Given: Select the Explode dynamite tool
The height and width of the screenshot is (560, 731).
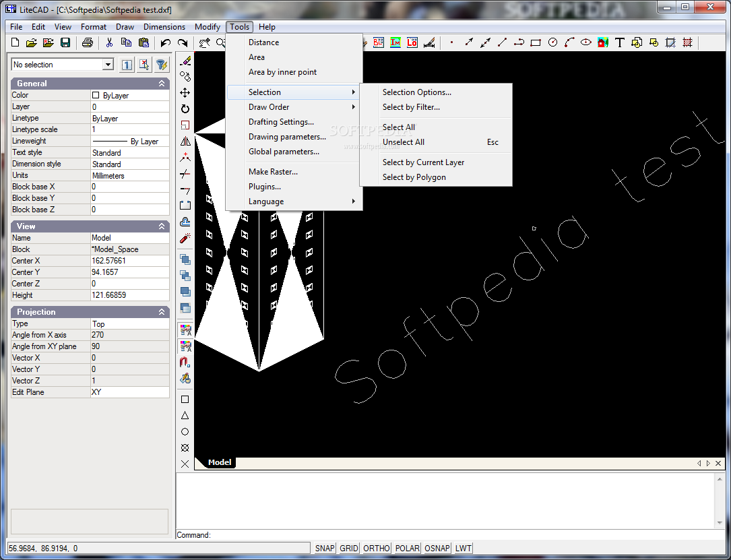Looking at the screenshot, I should (x=185, y=239).
